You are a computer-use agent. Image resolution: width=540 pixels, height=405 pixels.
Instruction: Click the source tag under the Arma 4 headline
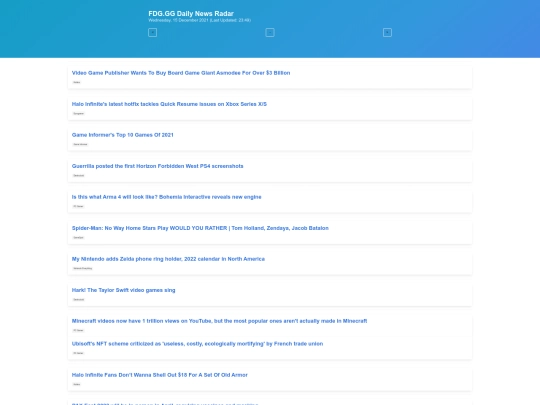coord(78,206)
